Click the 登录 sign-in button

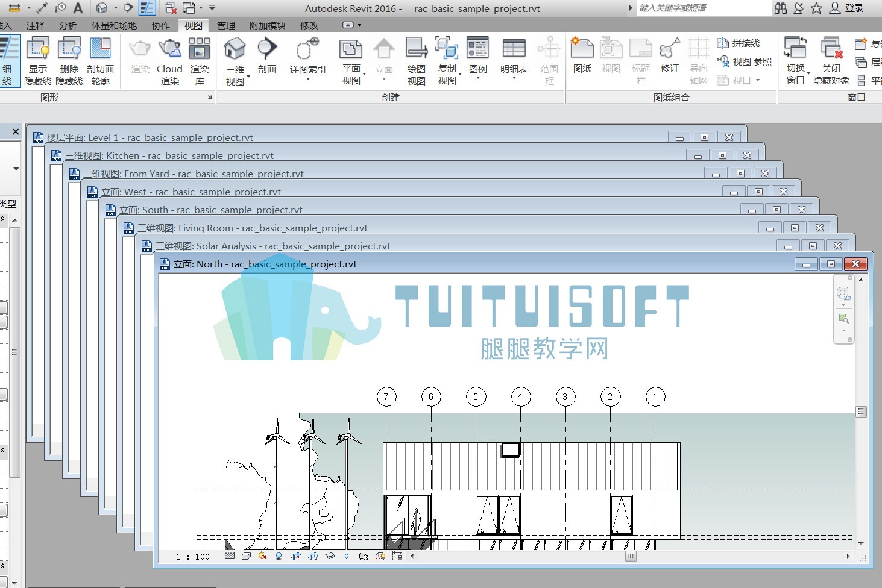(847, 8)
